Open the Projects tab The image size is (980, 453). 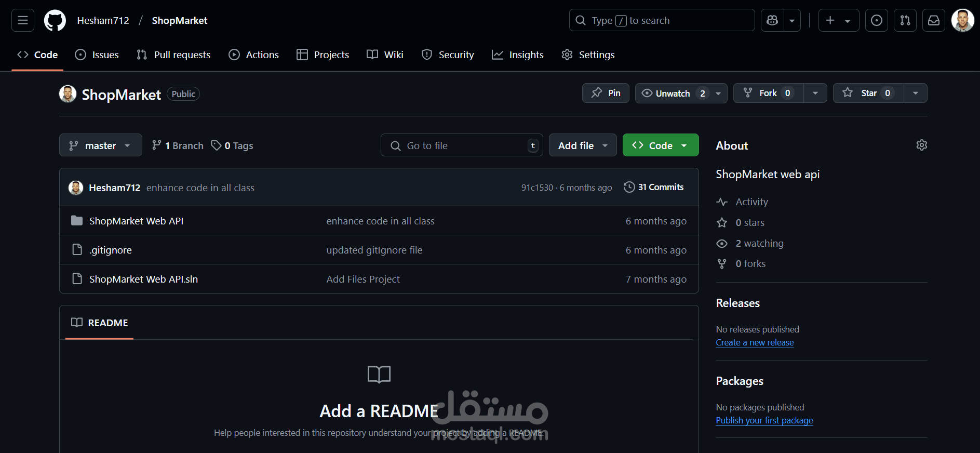point(323,55)
